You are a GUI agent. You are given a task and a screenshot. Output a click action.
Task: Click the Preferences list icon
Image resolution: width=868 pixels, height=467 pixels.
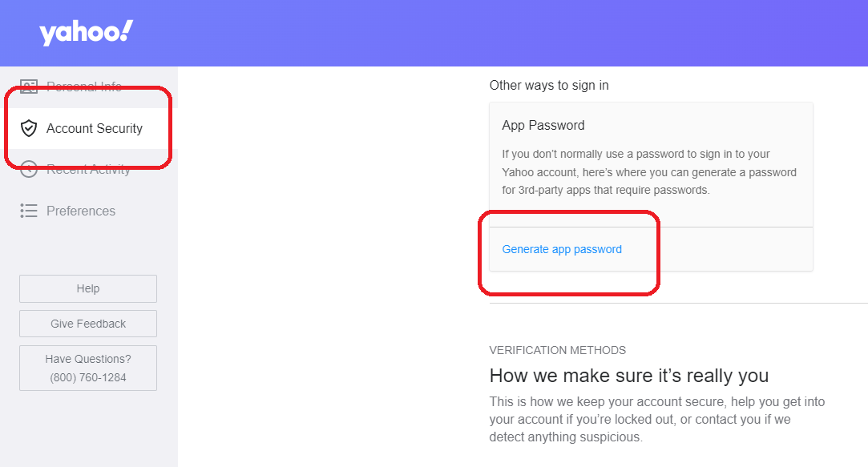29,211
